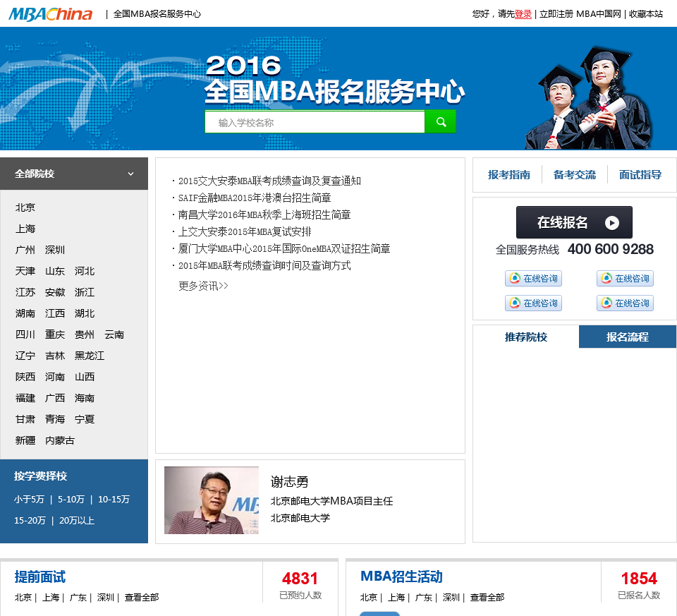Image resolution: width=677 pixels, height=616 pixels.
Task: Filter tuition by 小于5万
Action: (x=29, y=500)
